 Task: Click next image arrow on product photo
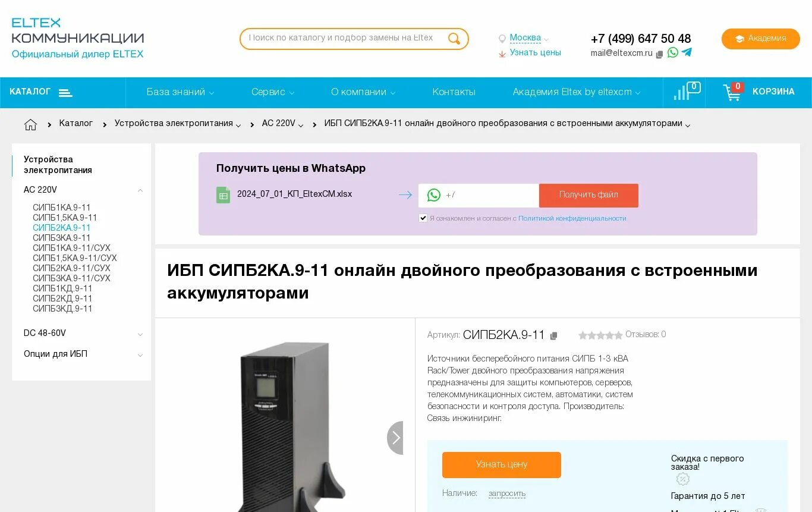[x=395, y=438]
